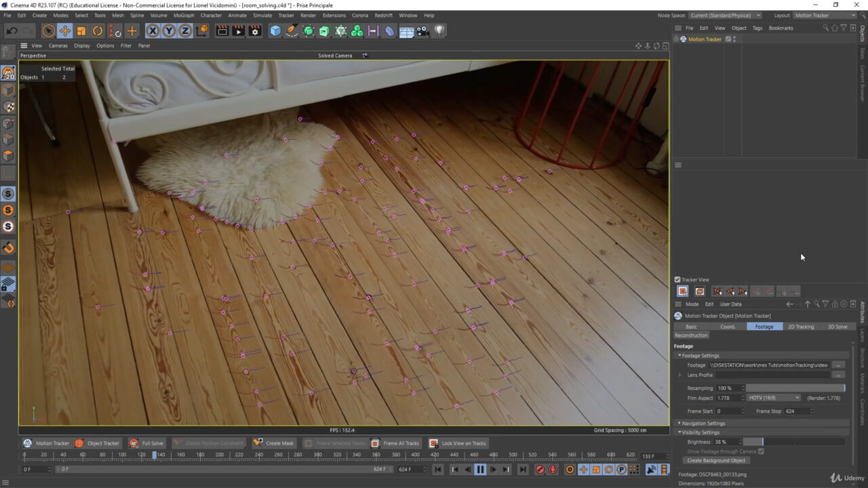Image resolution: width=868 pixels, height=488 pixels.
Task: Click Create Background Object button
Action: pyautogui.click(x=716, y=461)
